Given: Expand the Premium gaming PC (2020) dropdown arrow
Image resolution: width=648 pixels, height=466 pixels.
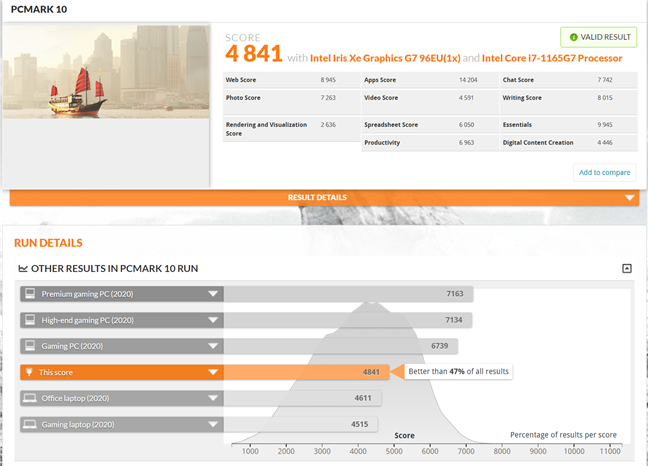Looking at the screenshot, I should [x=213, y=294].
